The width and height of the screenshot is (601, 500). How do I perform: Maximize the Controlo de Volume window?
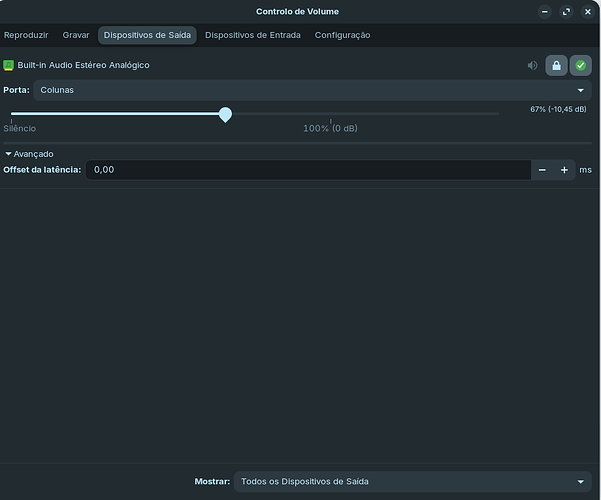[x=565, y=12]
